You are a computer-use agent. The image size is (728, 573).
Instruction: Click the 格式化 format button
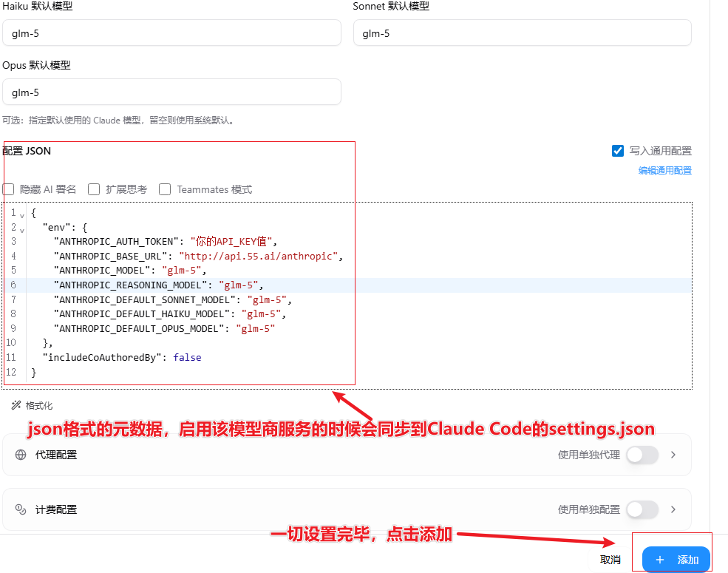[x=32, y=405]
